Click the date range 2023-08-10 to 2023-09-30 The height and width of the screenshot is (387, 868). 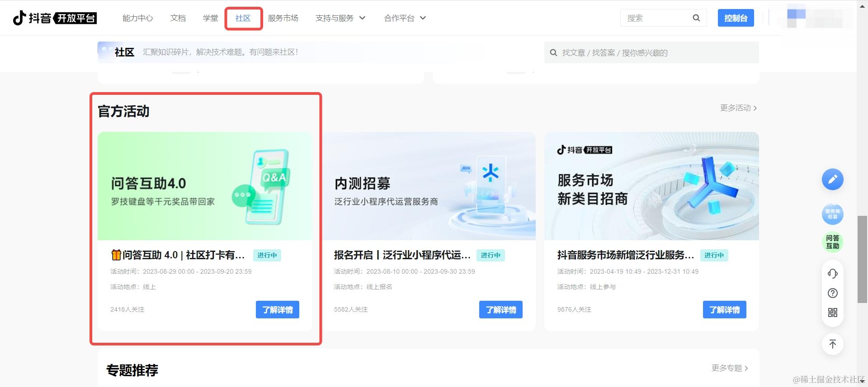pyautogui.click(x=420, y=271)
